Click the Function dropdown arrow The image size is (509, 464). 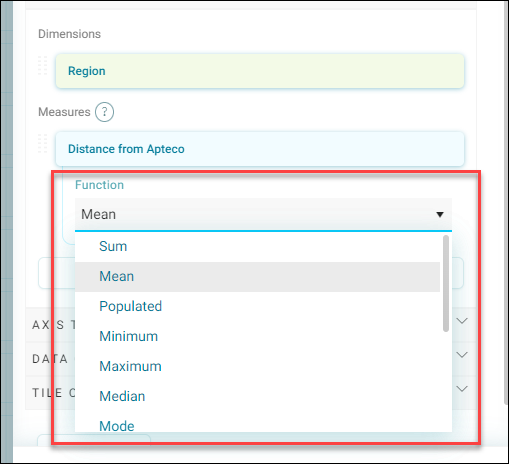coord(440,214)
